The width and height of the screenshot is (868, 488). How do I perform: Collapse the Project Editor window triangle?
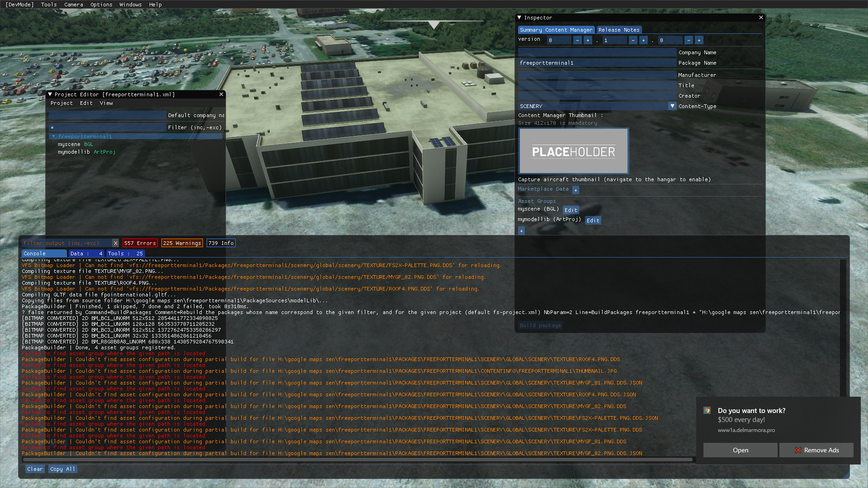50,94
